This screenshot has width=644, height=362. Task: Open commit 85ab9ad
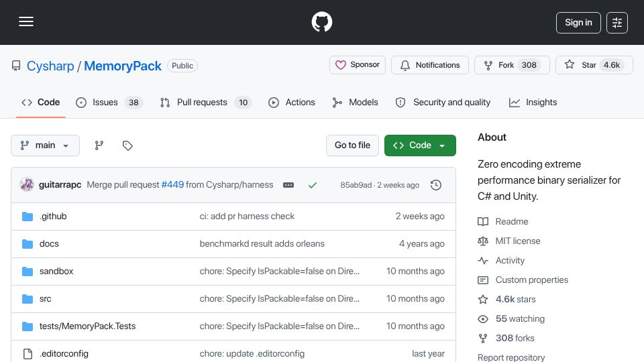click(356, 185)
